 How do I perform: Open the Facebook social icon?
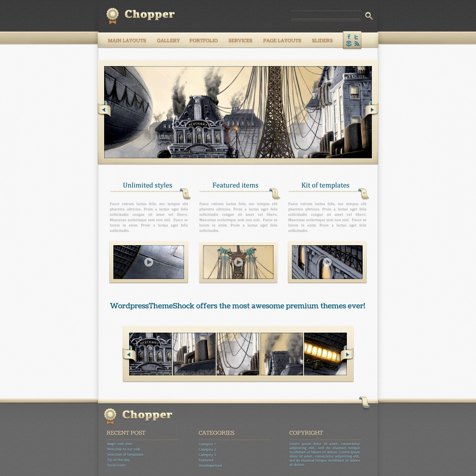(x=349, y=37)
